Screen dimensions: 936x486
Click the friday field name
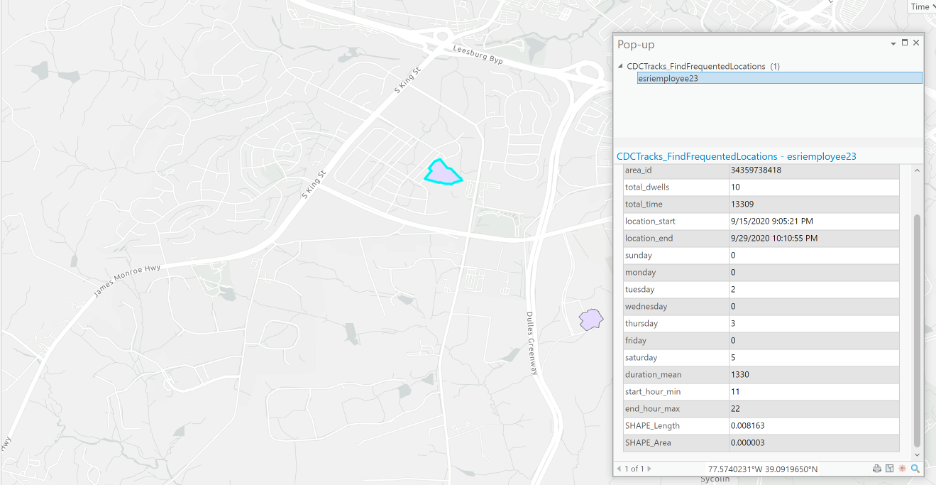point(635,340)
